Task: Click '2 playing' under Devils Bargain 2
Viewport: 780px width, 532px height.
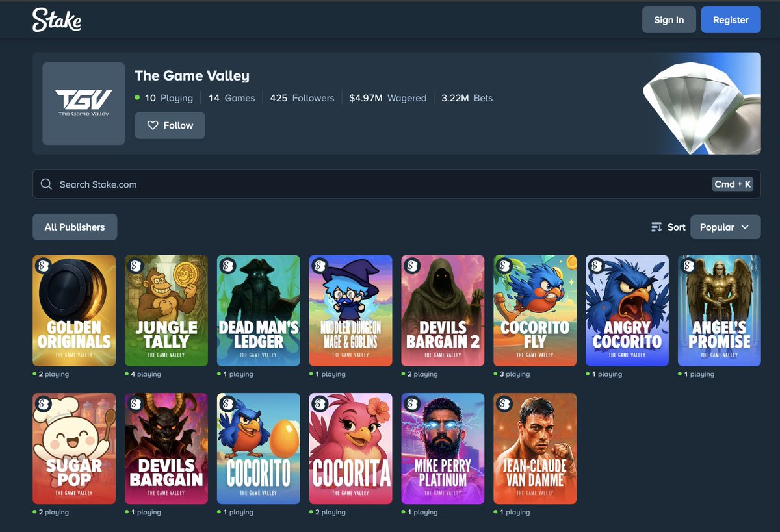Action: click(x=420, y=374)
